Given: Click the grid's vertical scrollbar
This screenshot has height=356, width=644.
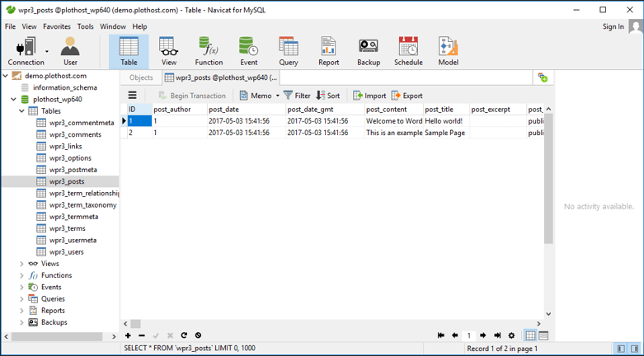Looking at the screenshot, I should pos(548,178).
